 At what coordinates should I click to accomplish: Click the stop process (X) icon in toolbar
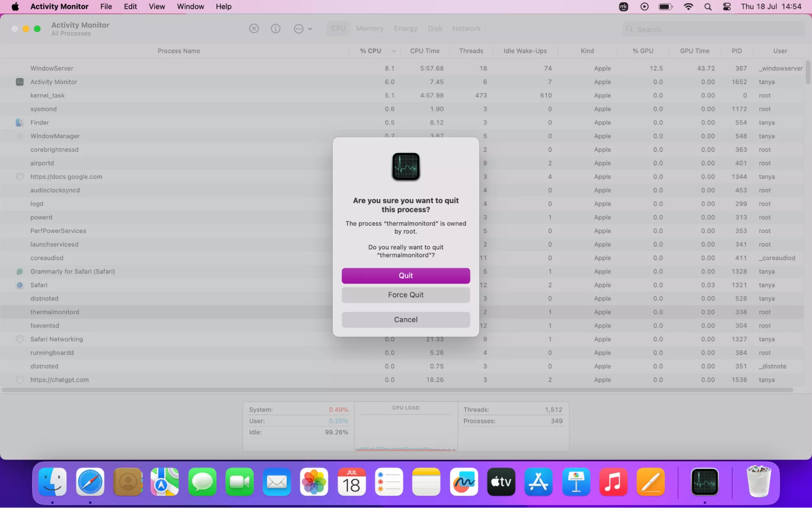[x=254, y=28]
